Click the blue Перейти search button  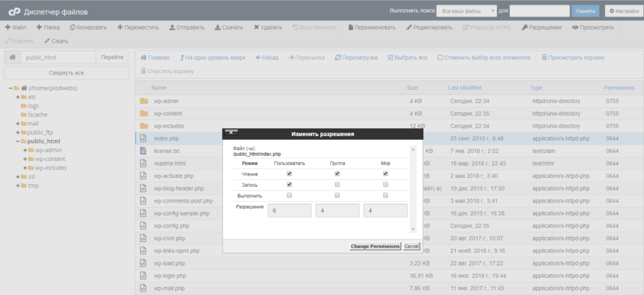[x=586, y=11]
